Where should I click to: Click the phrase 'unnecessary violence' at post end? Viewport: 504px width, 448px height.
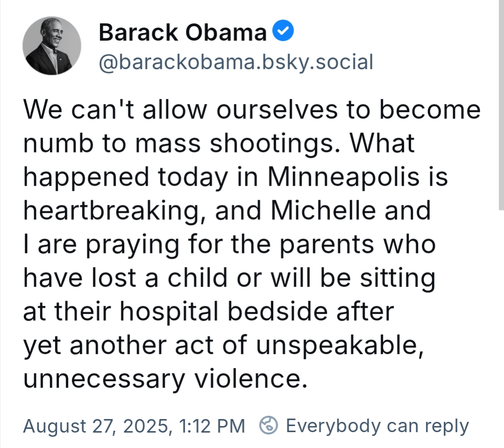pyautogui.click(x=166, y=379)
